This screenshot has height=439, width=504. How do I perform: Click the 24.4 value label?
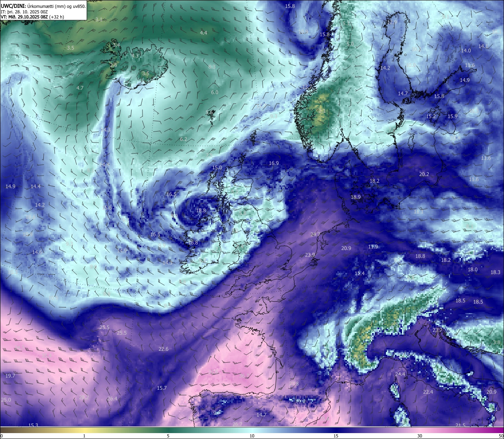(400, 374)
